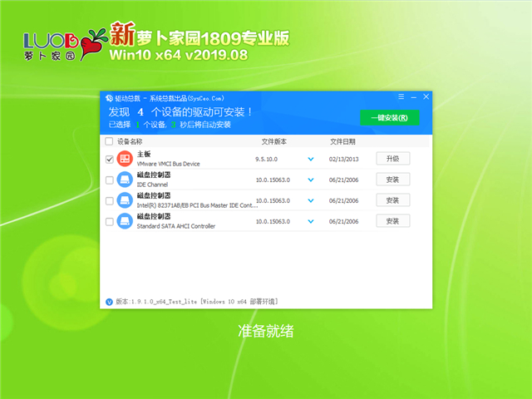The image size is (532, 399).
Task: Tick the Standard SATA AHCI Controller checkbox
Action: tap(110, 221)
